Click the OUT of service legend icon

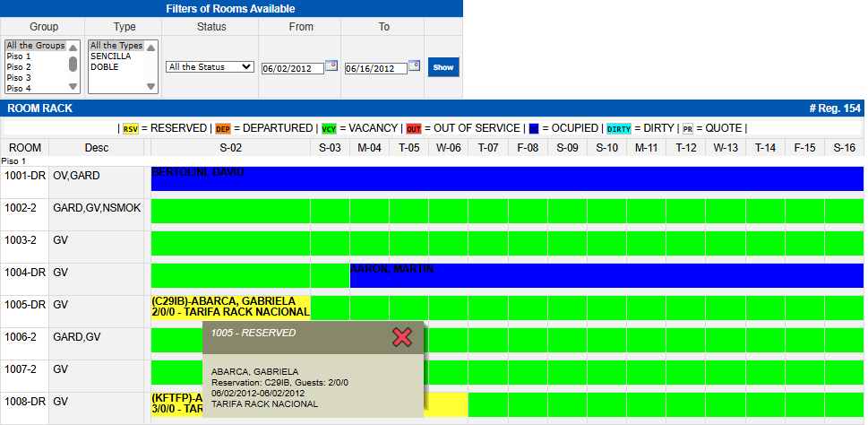point(414,129)
